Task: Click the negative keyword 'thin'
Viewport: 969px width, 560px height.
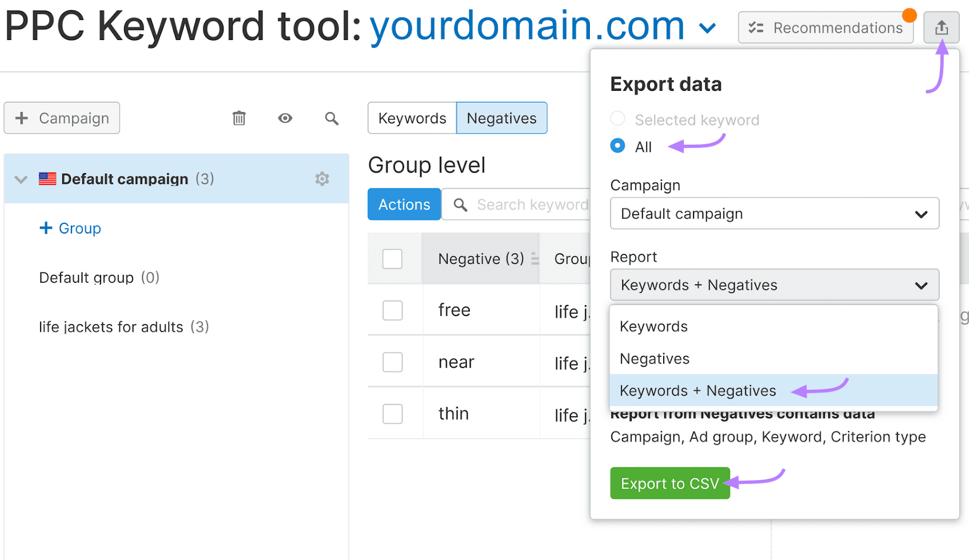Action: (x=454, y=413)
